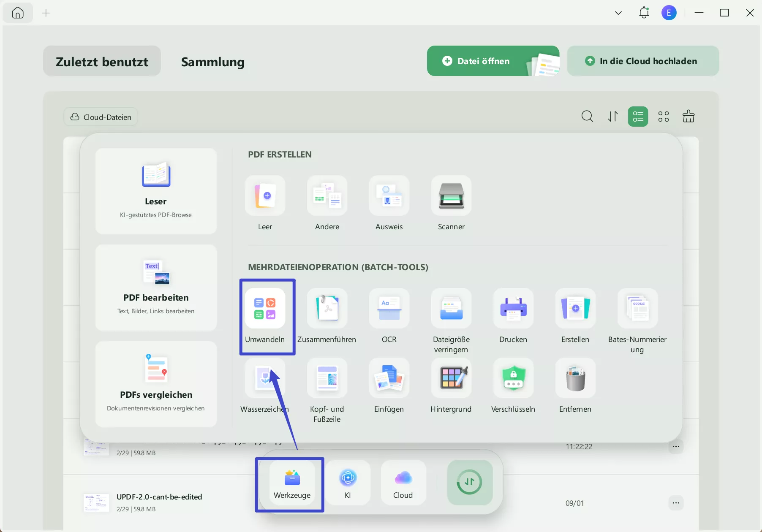Viewport: 762px width, 532px height.
Task: Switch to list view
Action: click(x=638, y=116)
